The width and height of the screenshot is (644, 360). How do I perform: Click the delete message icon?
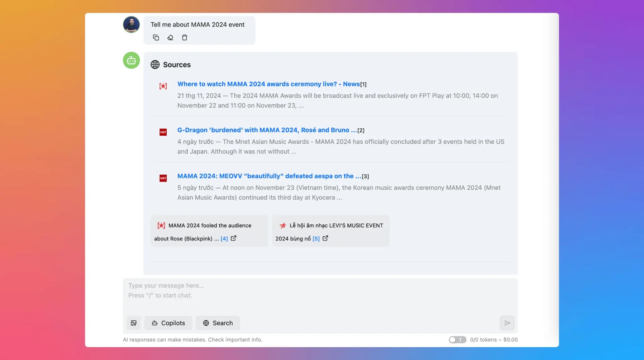[x=185, y=37]
